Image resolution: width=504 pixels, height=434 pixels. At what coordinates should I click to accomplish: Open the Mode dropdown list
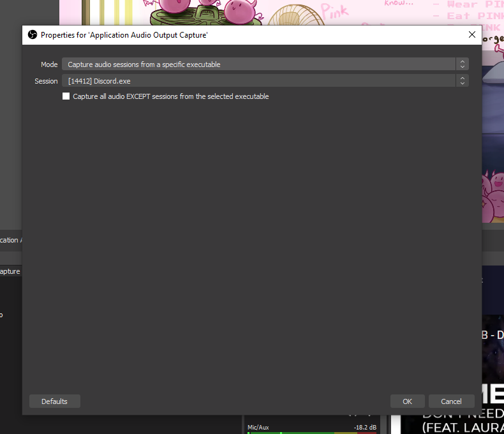point(265,64)
